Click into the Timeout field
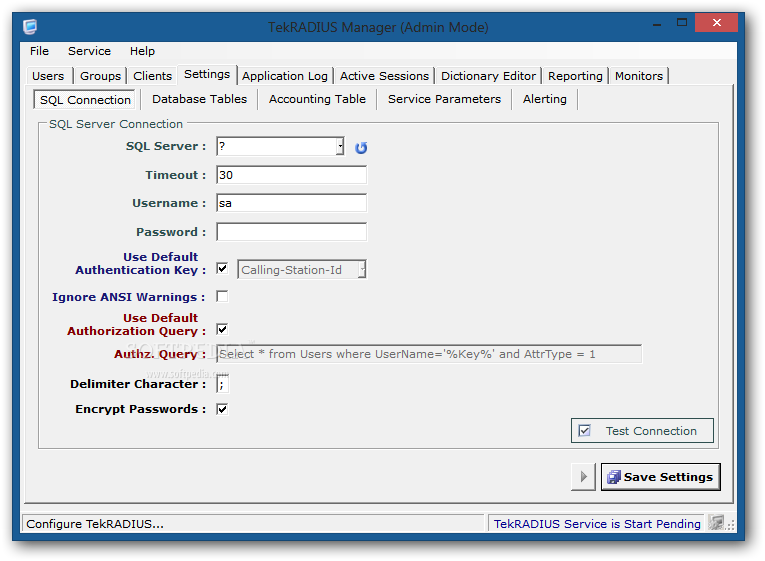The image size is (765, 561). click(291, 175)
